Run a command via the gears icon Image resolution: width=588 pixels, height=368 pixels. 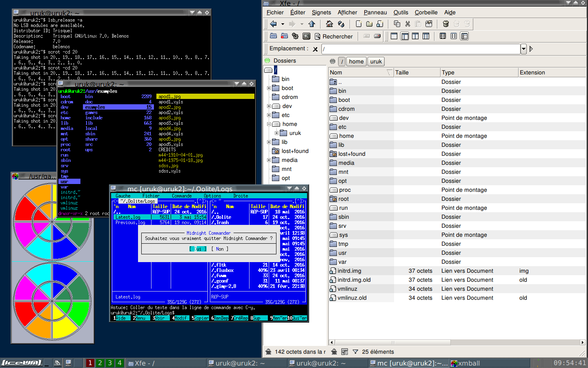coord(295,36)
